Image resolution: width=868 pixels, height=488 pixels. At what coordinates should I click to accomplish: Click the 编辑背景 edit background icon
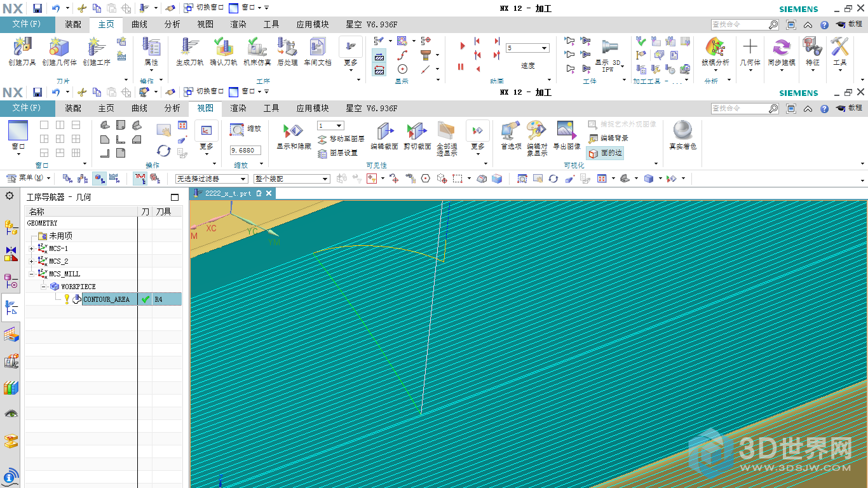click(x=593, y=139)
